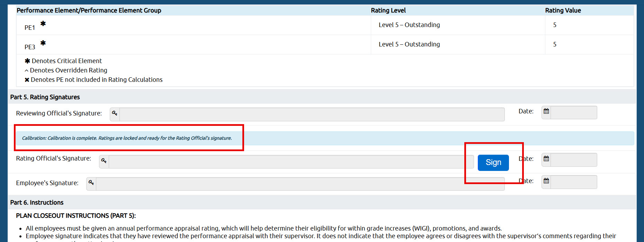Screen dimensions: 644x242
Task: Open calendar icon for Employee's signature date
Action: pyautogui.click(x=546, y=181)
